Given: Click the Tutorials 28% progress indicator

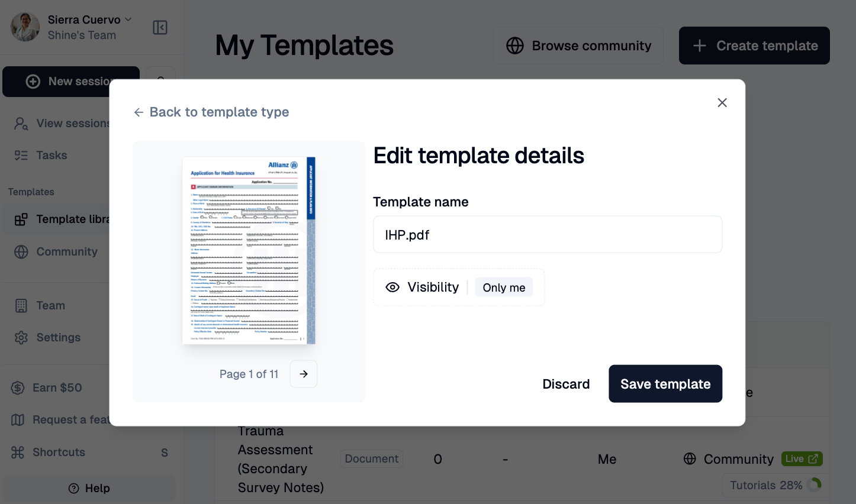Looking at the screenshot, I should pos(774,485).
